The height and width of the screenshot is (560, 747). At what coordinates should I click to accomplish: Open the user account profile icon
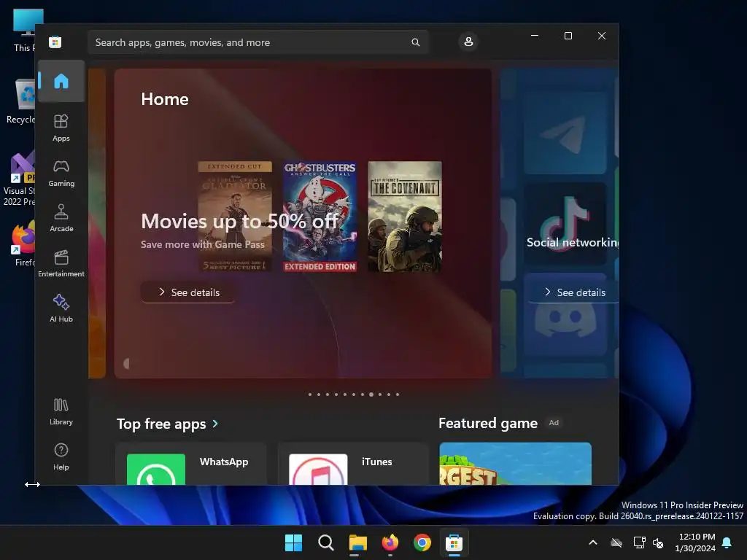click(x=468, y=42)
